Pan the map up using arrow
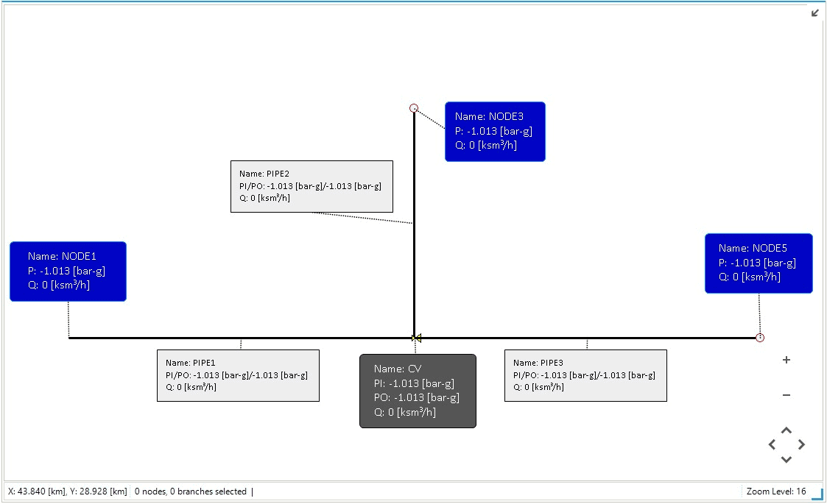The width and height of the screenshot is (827, 504). (786, 430)
